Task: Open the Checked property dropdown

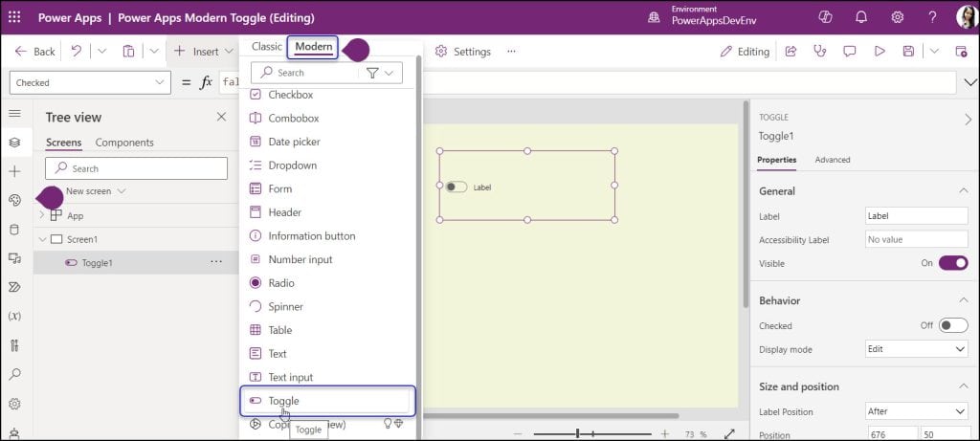Action: (91, 82)
